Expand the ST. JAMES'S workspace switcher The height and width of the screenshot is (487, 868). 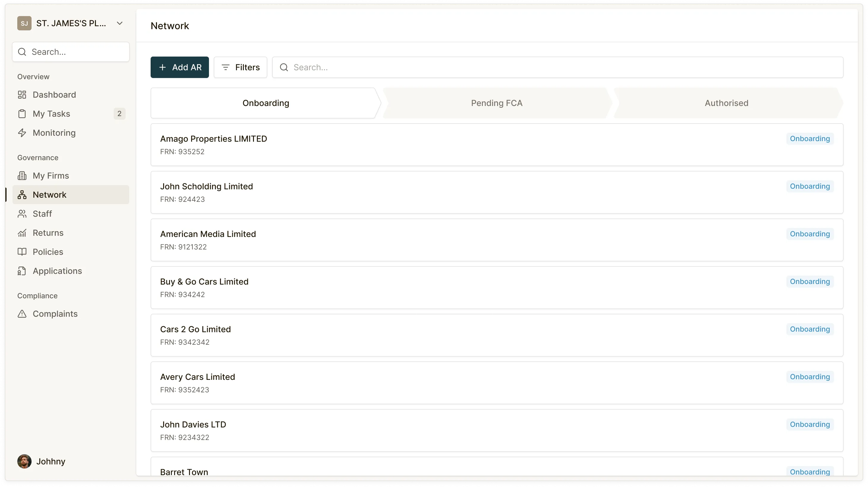pos(120,23)
